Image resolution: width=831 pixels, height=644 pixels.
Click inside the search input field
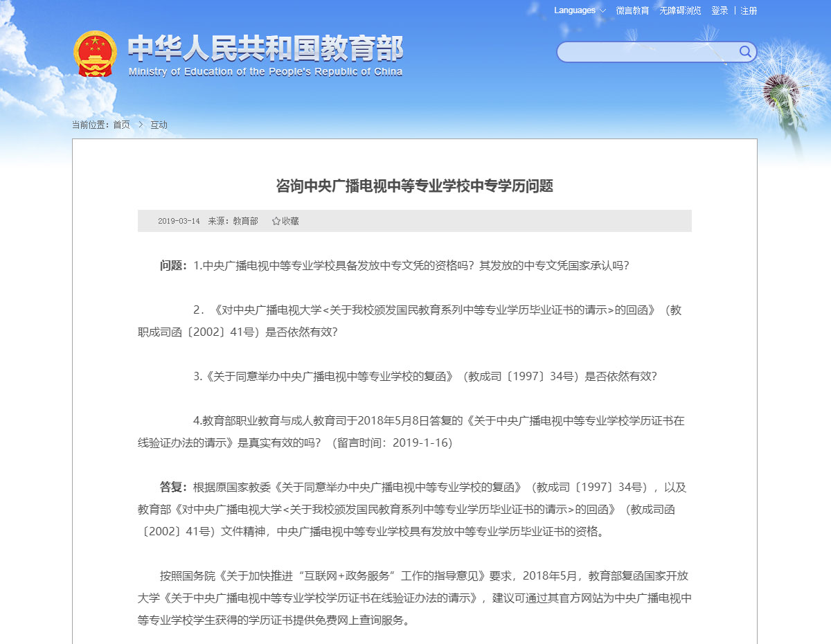(x=651, y=52)
